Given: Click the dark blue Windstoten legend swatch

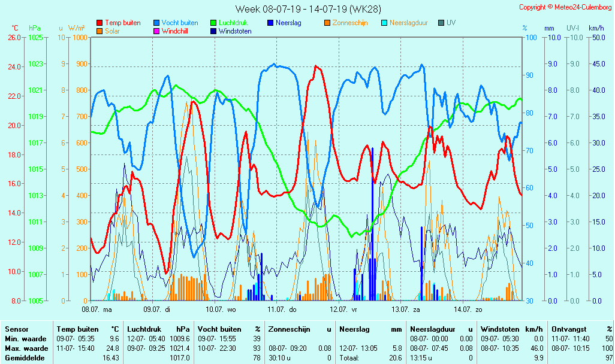Looking at the screenshot, I should (x=213, y=31).
